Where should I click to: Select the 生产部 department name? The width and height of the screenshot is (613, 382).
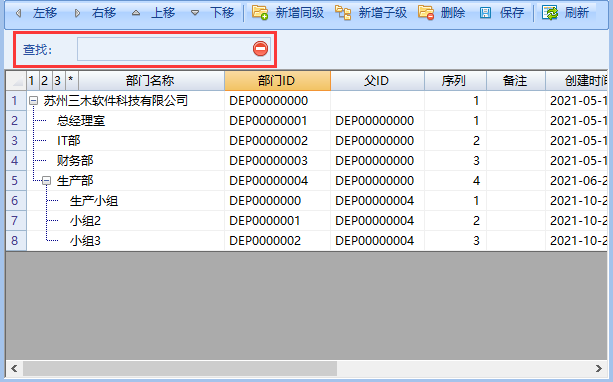[75, 181]
